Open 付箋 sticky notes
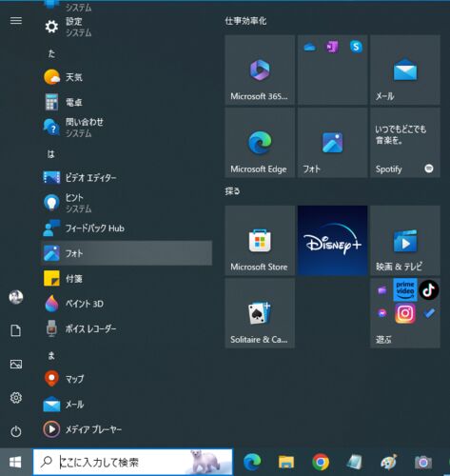The width and height of the screenshot is (450, 476). tap(127, 279)
